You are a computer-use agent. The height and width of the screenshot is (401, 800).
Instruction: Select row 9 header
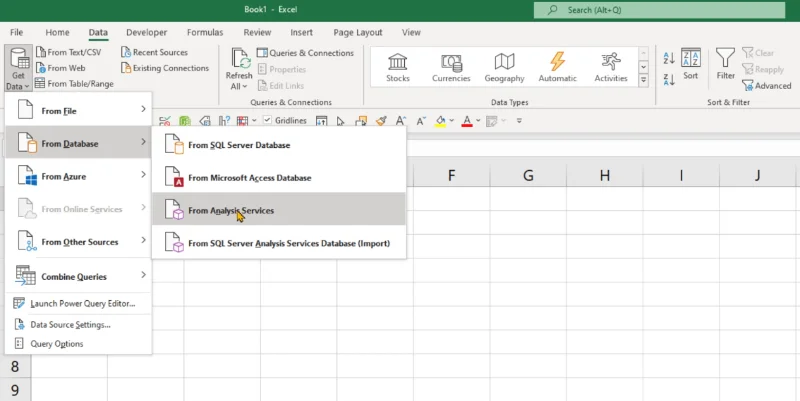point(15,390)
